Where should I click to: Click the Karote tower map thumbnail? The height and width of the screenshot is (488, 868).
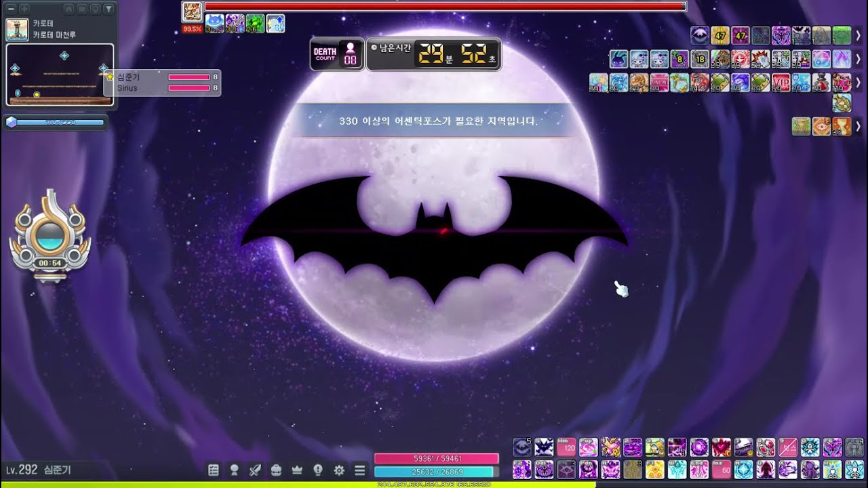[17, 30]
